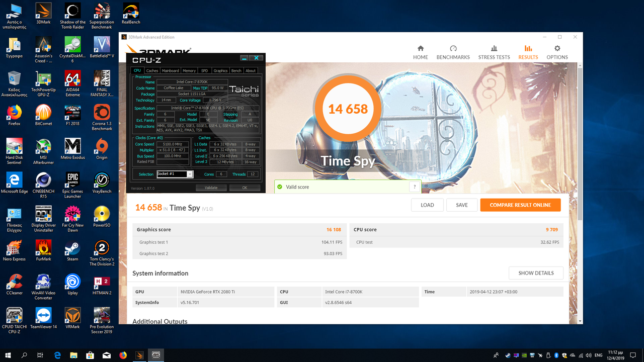Open CrystalDiskMark desktop icon

click(x=72, y=50)
